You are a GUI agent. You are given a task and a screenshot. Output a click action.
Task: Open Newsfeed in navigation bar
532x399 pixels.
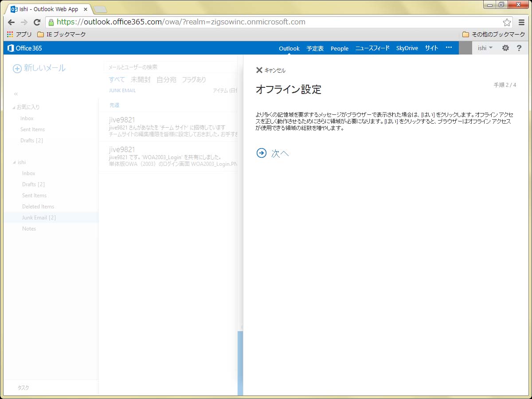[372, 48]
